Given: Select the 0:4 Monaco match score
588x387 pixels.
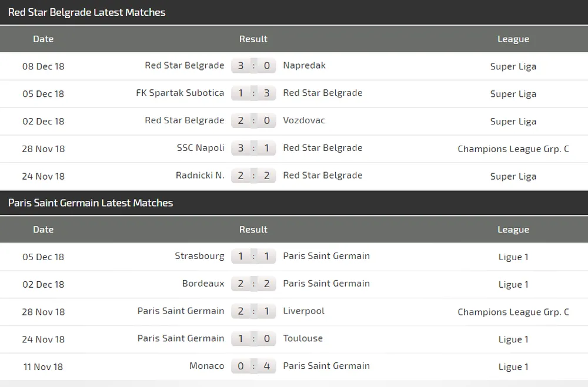Looking at the screenshot, I should [253, 366].
